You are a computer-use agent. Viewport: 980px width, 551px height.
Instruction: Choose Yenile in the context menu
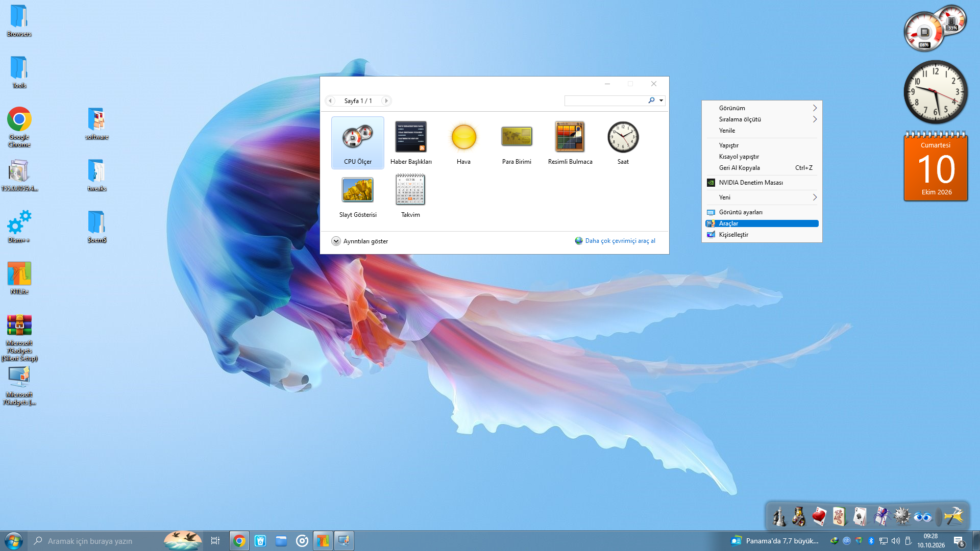tap(762, 131)
